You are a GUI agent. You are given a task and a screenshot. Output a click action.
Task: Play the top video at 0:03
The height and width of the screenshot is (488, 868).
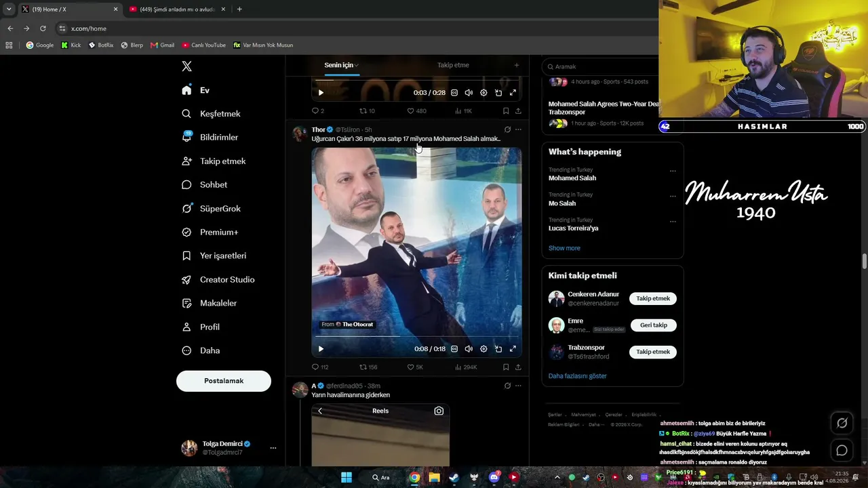[321, 93]
